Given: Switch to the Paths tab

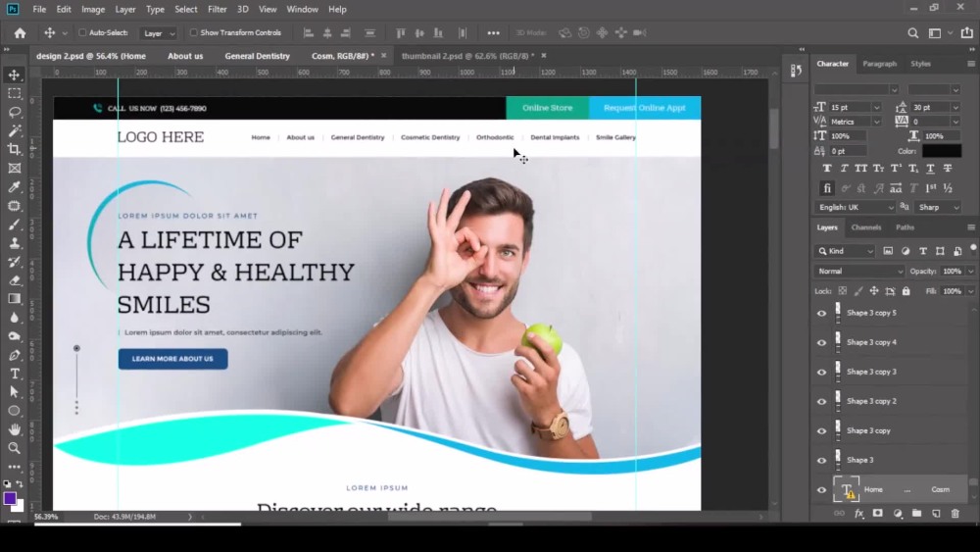Looking at the screenshot, I should tap(905, 227).
